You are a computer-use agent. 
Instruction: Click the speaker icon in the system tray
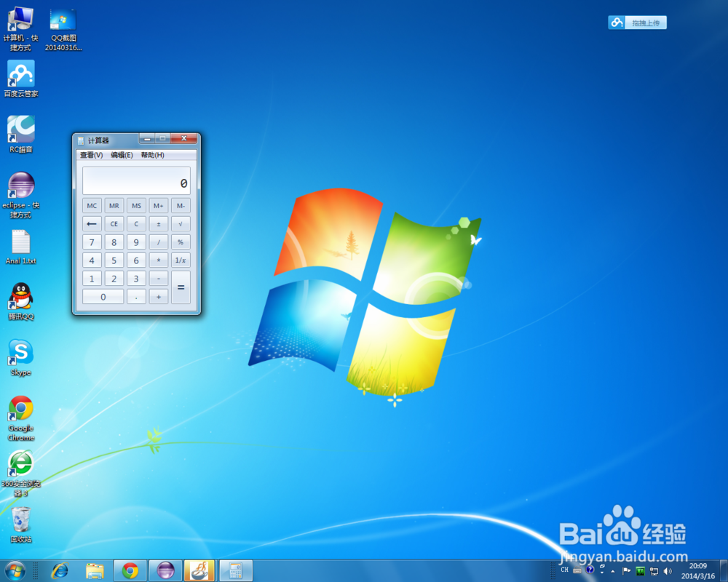667,570
